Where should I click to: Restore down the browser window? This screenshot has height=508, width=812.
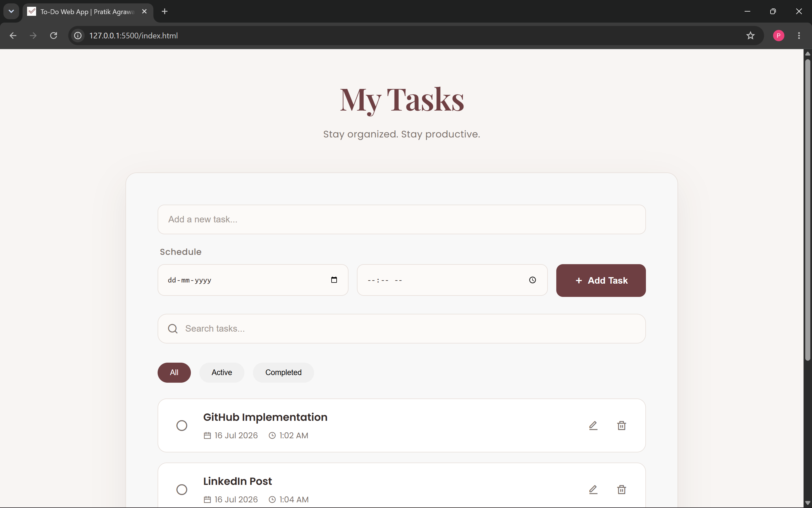773,11
